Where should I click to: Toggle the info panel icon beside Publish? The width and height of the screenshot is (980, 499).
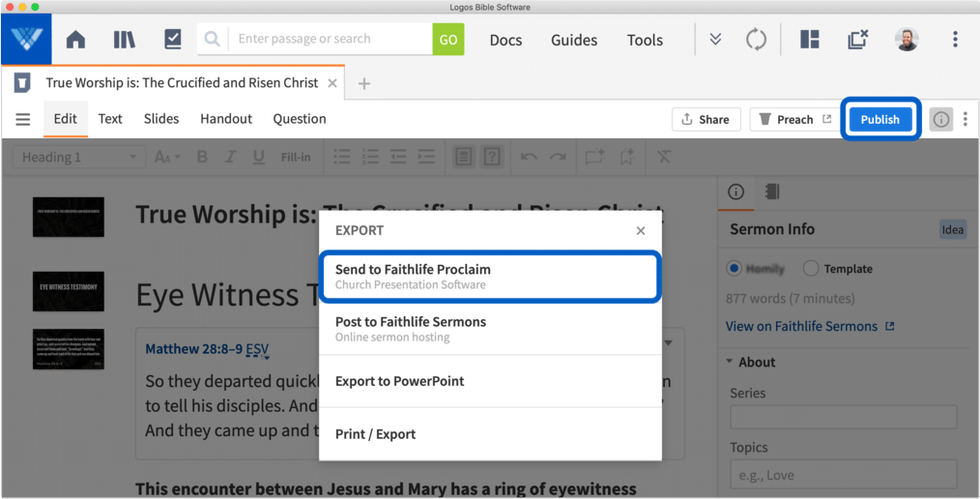point(940,119)
